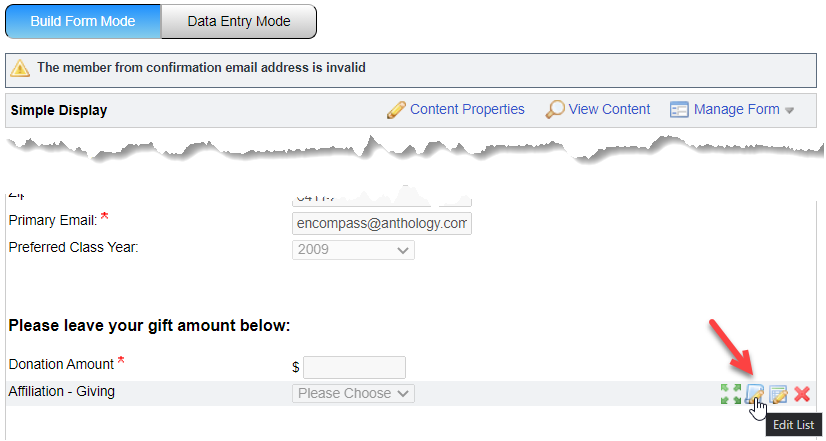Click the green move arrows icon
Screen dimensions: 826x441
pyautogui.click(x=731, y=394)
